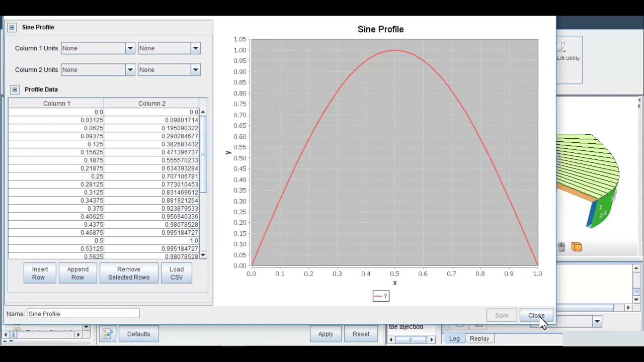This screenshot has width=644, height=362.
Task: Select cell 0.195090322 in Column 2
Action: pos(151,128)
